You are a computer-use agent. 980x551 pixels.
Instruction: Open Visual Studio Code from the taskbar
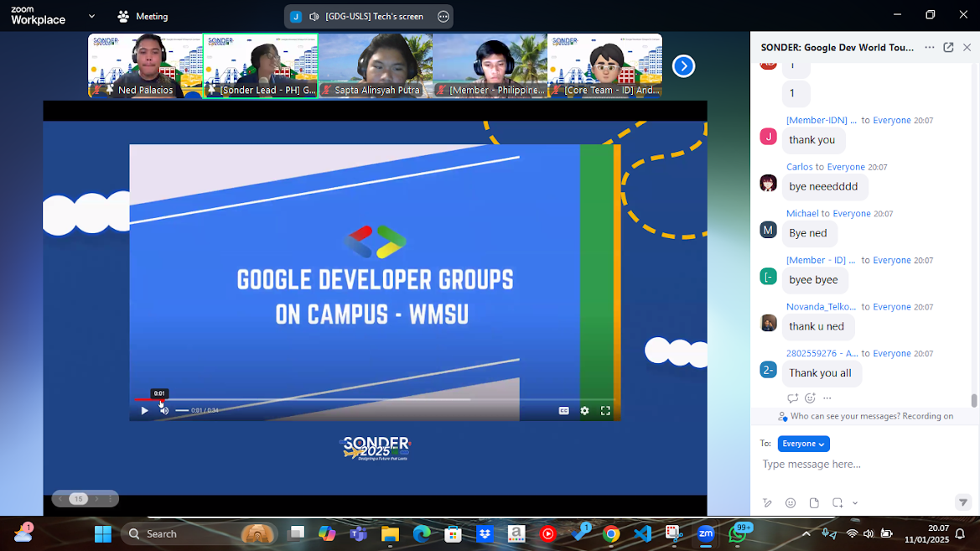click(x=642, y=534)
